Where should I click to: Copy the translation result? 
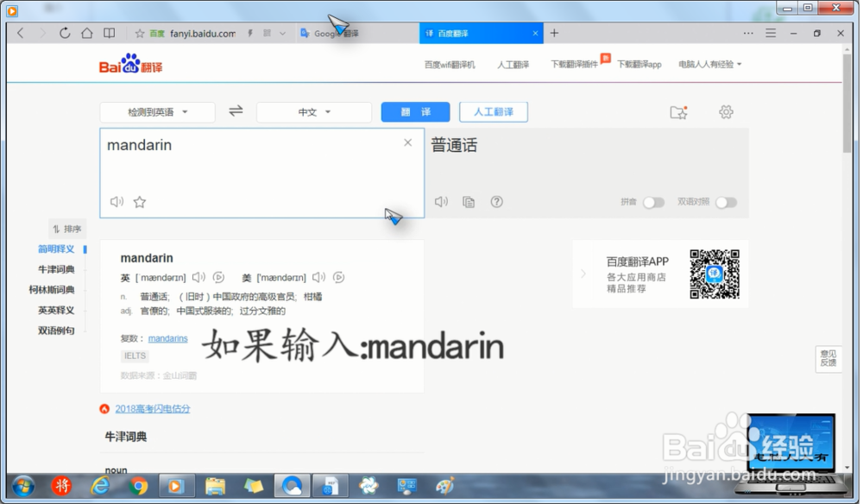469,202
